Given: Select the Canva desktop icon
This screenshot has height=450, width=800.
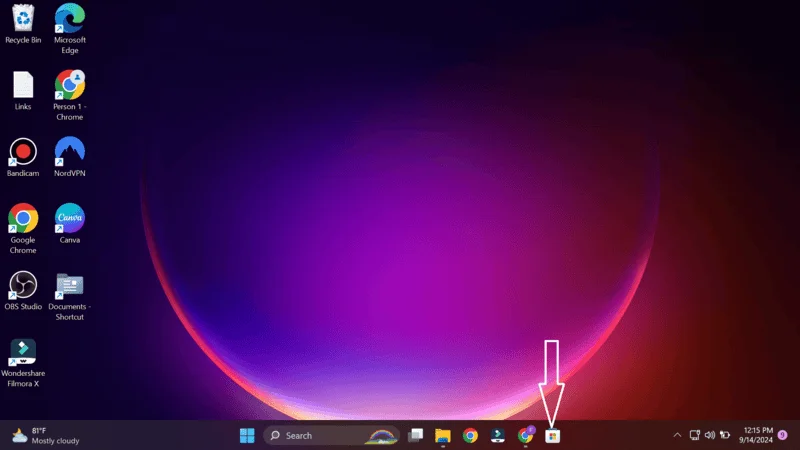Looking at the screenshot, I should [x=69, y=218].
